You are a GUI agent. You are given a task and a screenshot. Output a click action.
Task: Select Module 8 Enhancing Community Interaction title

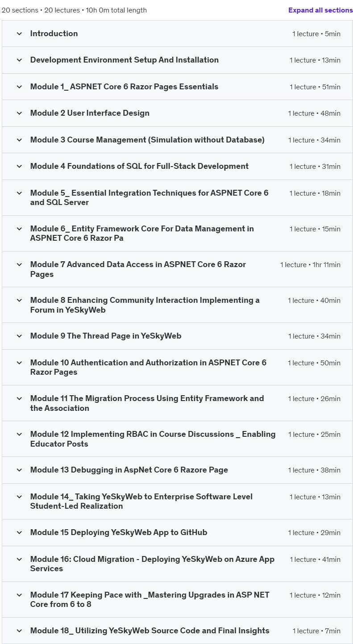coord(145,305)
